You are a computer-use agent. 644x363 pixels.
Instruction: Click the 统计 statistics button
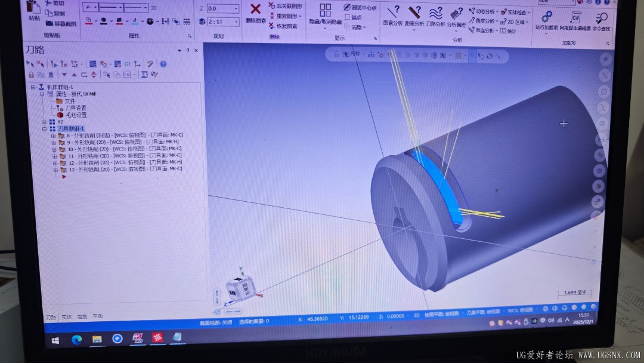point(508,31)
